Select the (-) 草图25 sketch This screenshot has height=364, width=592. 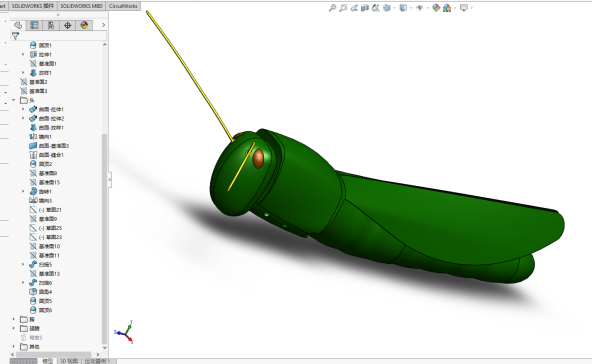click(x=46, y=228)
